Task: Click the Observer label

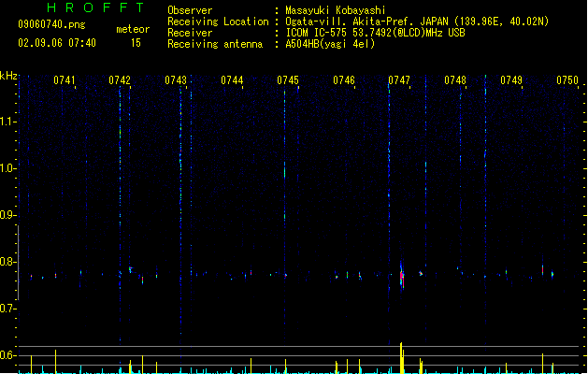Action: pyautogui.click(x=190, y=10)
